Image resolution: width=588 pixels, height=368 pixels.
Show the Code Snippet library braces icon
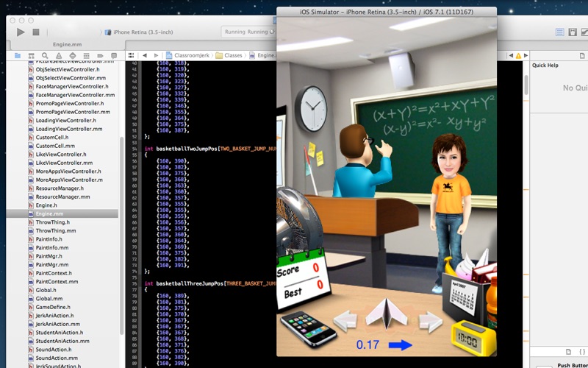tap(582, 352)
